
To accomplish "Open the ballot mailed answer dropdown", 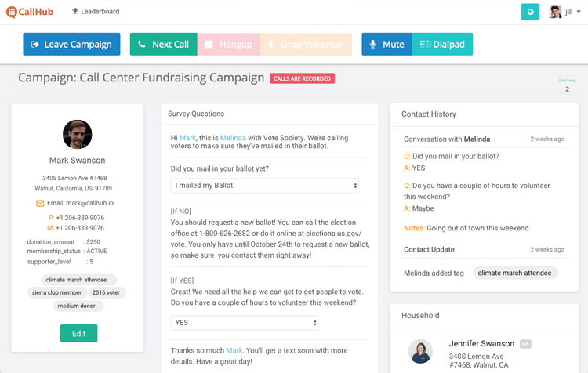I will coord(265,186).
